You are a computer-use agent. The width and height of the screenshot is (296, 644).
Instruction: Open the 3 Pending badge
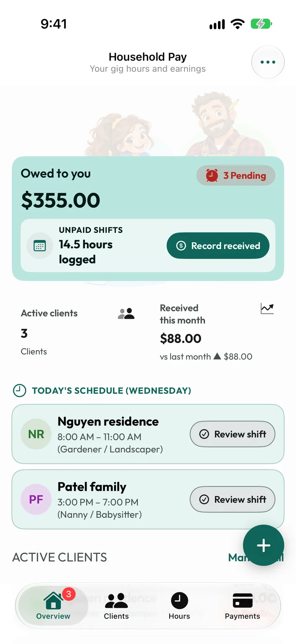[236, 175]
